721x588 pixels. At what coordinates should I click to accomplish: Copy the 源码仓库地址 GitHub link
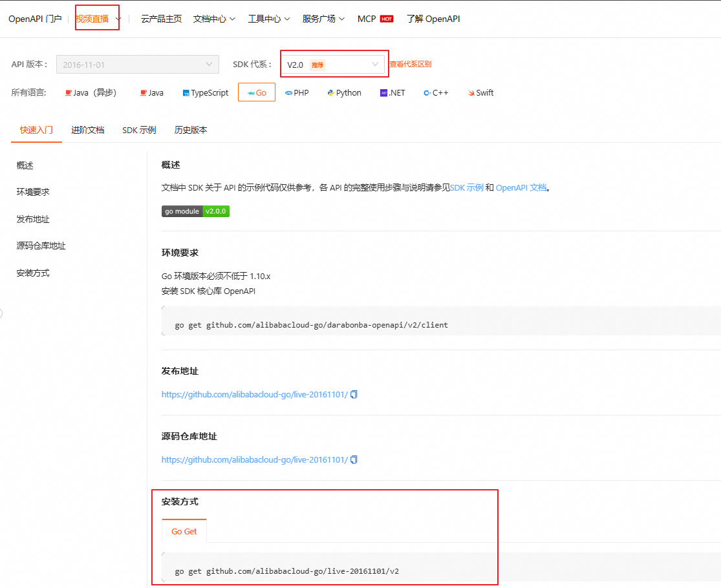(354, 459)
